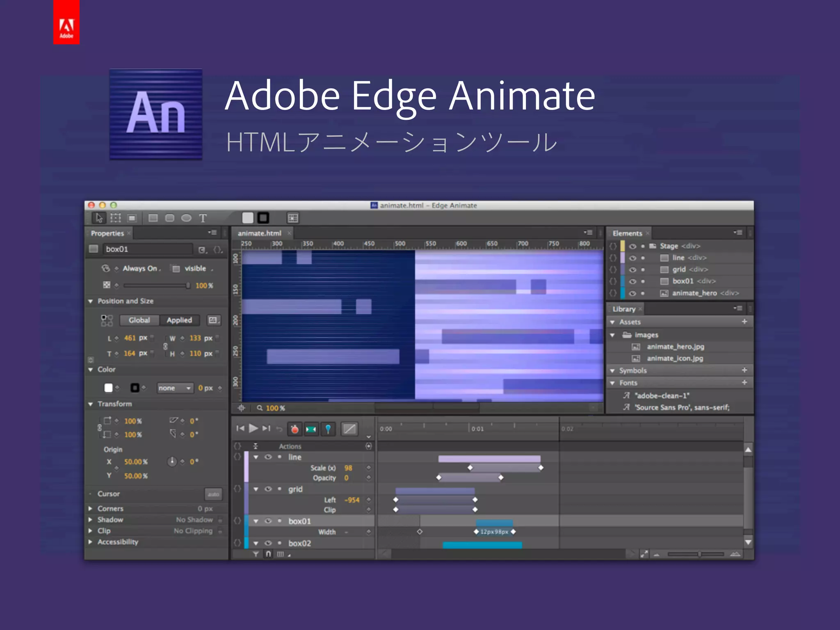
Task: Open actions for box01 in Properties
Action: click(x=218, y=249)
